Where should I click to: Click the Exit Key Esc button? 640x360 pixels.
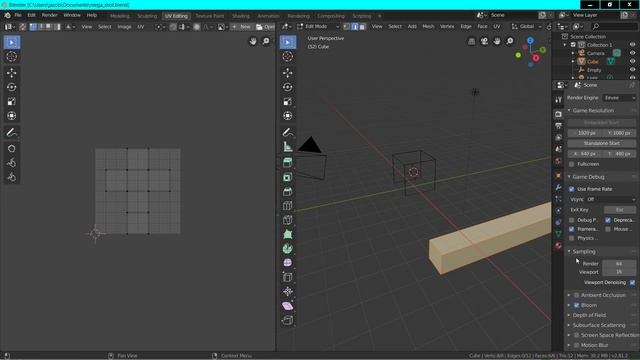point(620,210)
